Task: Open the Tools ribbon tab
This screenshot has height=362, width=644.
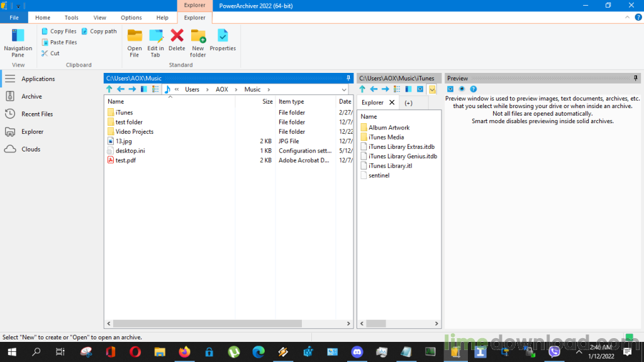Action: click(72, 18)
